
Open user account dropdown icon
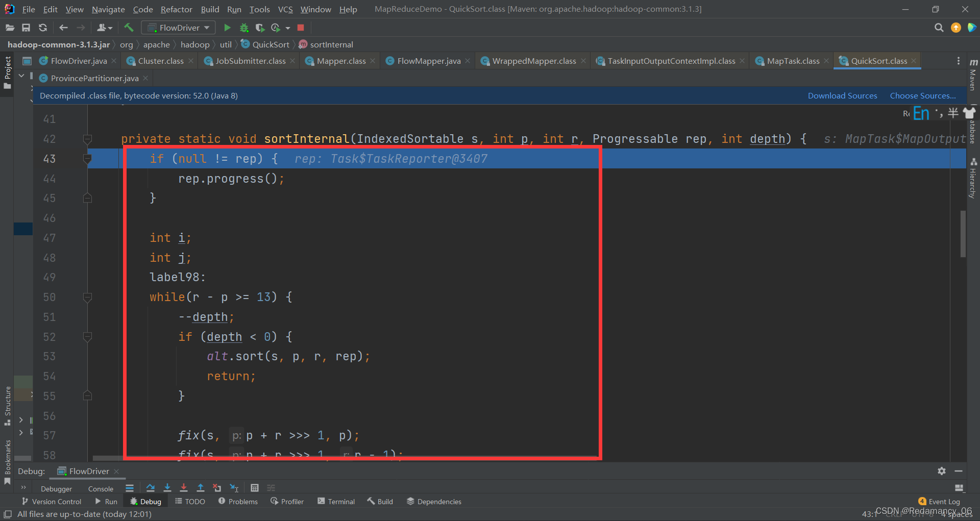[x=105, y=28]
